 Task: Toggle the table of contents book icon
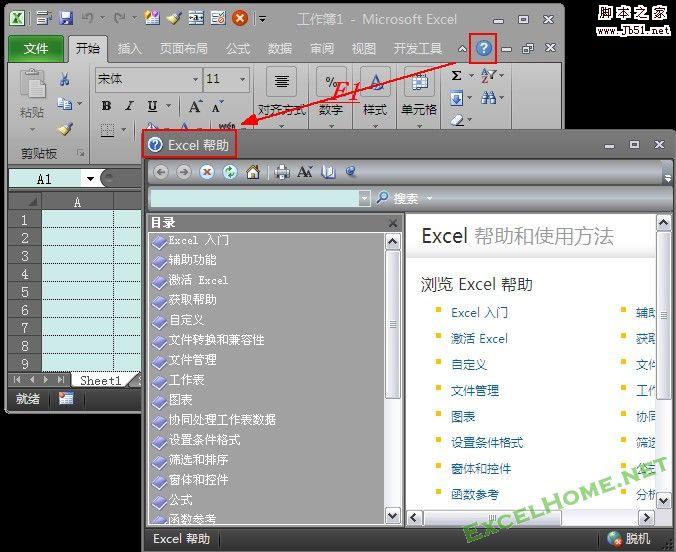click(x=328, y=172)
